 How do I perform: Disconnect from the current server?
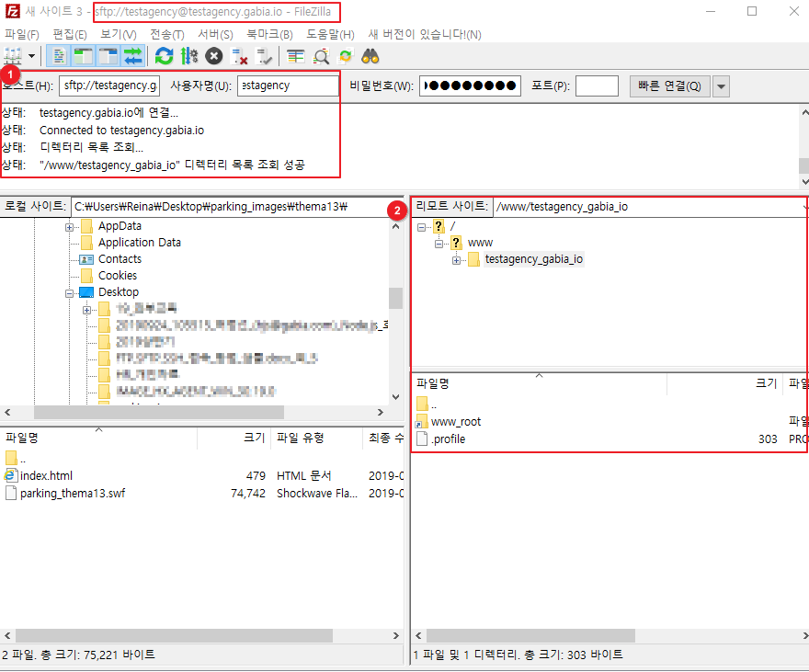click(x=239, y=56)
